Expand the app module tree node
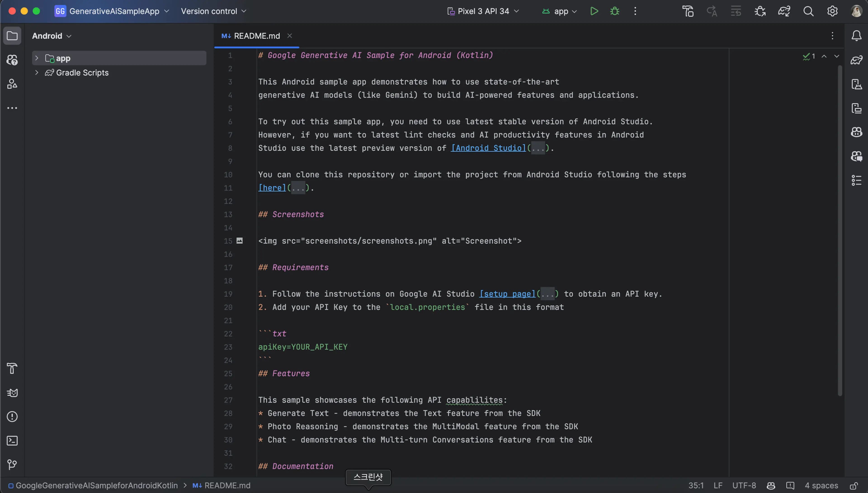Viewport: 868px width, 493px height. (37, 58)
